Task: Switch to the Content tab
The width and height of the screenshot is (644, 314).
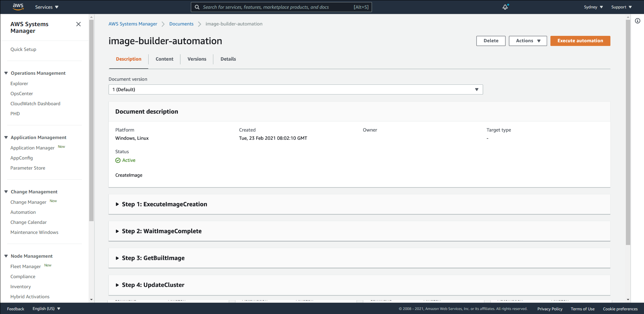Action: pos(164,59)
